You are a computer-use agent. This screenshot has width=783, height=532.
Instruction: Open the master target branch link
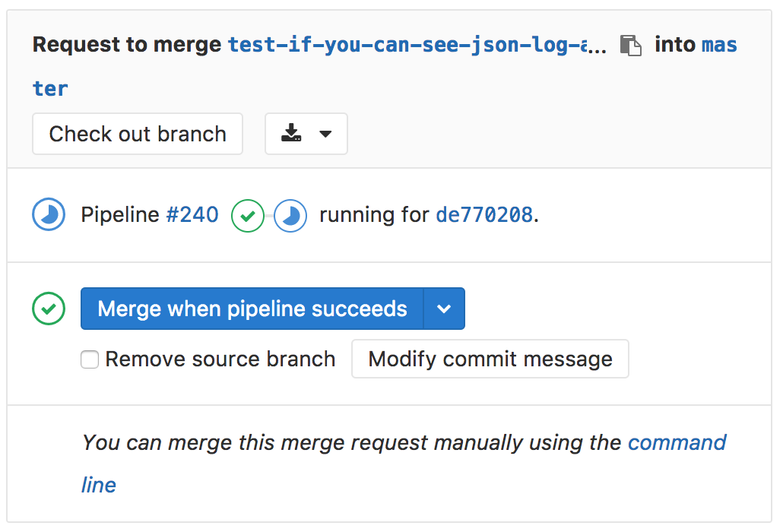[x=718, y=46]
